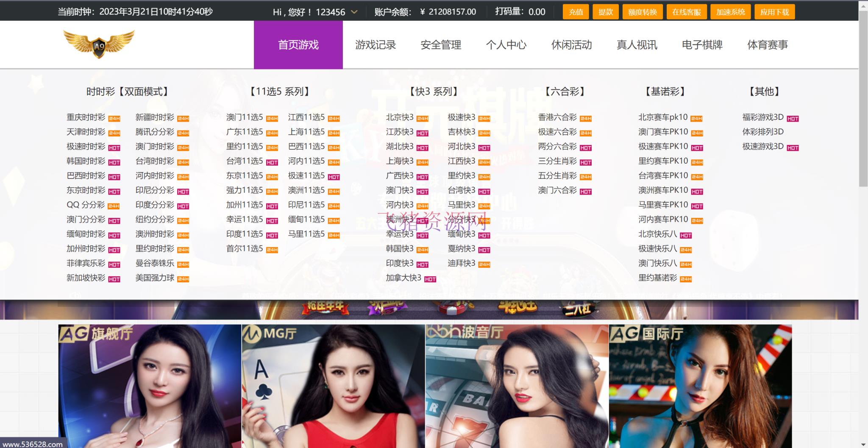
Task: Expand the dropdown arrow at bottom-right corner
Action: (x=862, y=443)
